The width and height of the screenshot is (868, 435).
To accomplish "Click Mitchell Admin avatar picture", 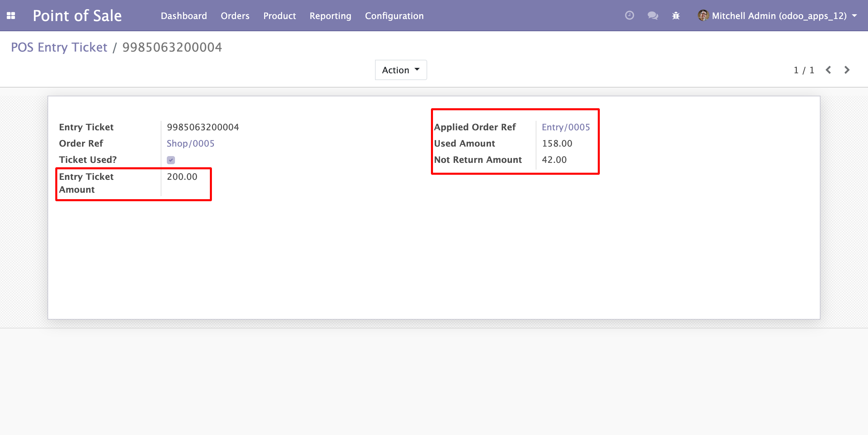I will click(703, 16).
